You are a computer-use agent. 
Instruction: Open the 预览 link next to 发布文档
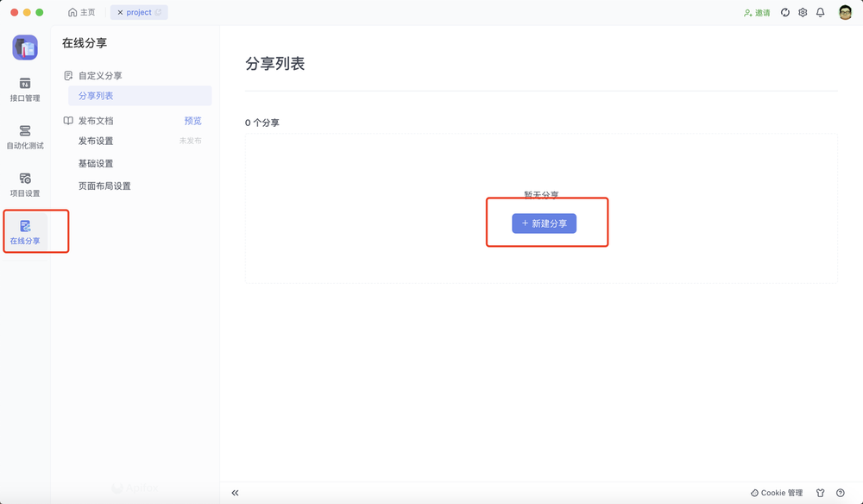(192, 120)
